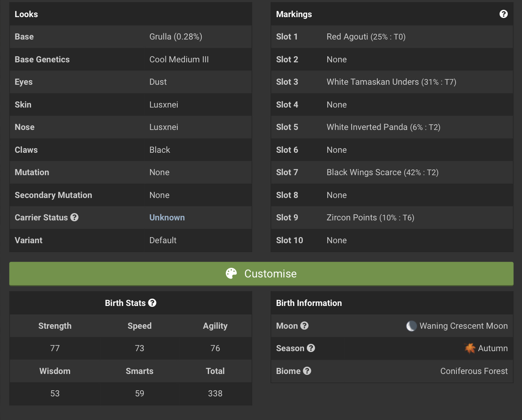Click the Wisdom column header

point(55,371)
